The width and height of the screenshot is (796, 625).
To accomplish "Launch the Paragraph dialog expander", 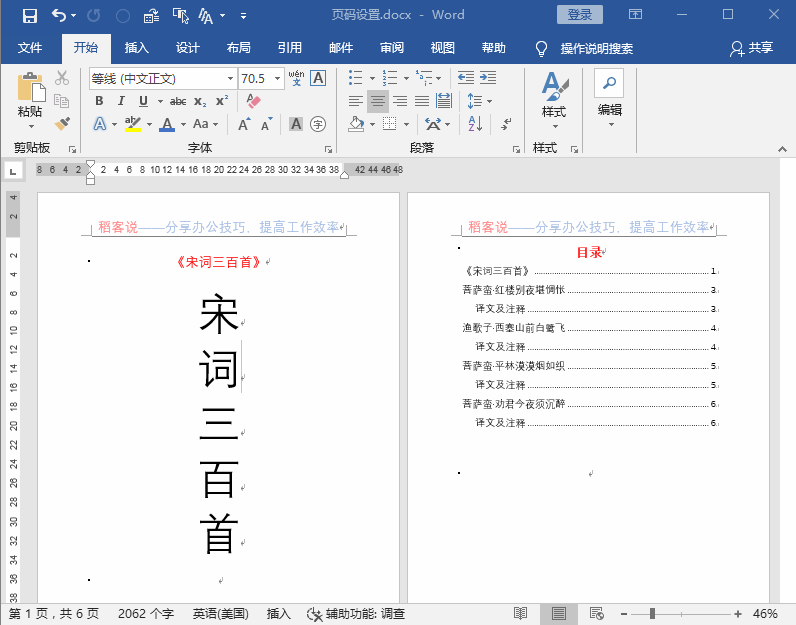I will 516,149.
